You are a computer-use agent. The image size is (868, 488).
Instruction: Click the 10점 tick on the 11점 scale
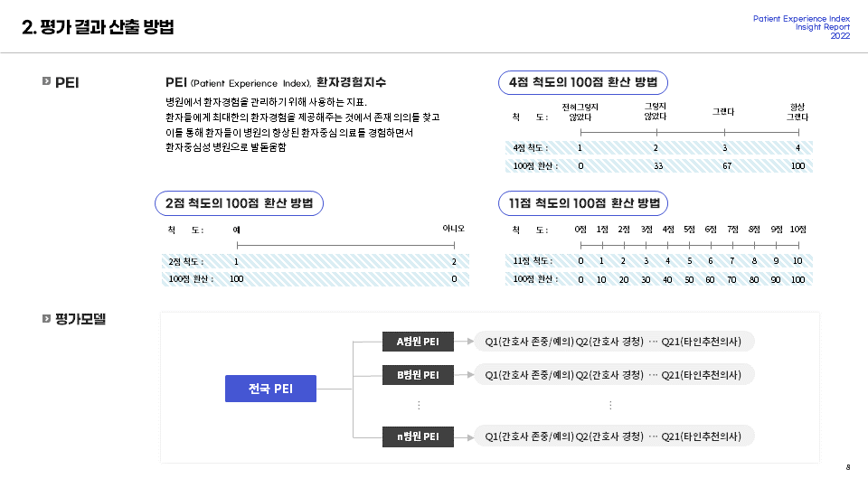point(798,245)
